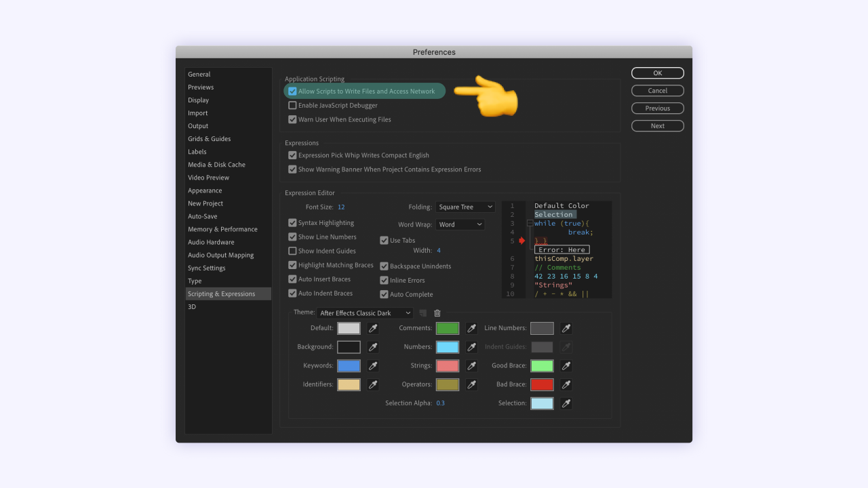868x488 pixels.
Task: Go to the Previous preferences page
Action: 658,108
